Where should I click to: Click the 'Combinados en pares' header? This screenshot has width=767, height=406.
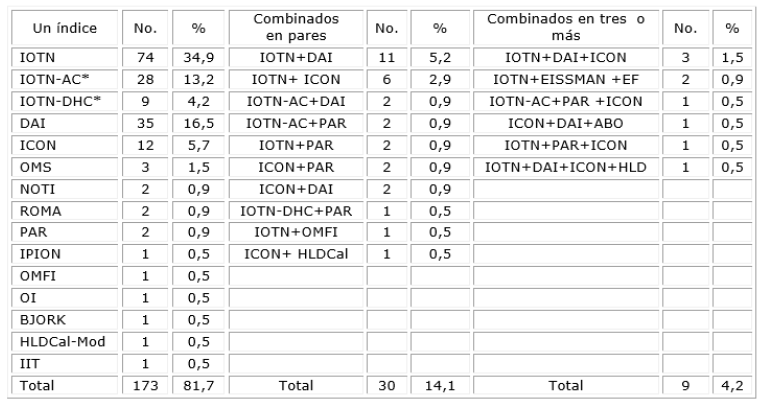point(295,29)
